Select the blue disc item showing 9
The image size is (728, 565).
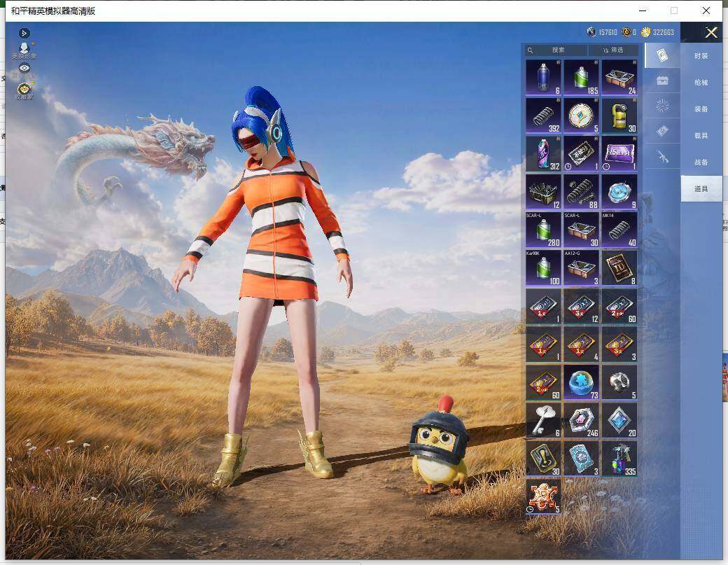point(619,191)
